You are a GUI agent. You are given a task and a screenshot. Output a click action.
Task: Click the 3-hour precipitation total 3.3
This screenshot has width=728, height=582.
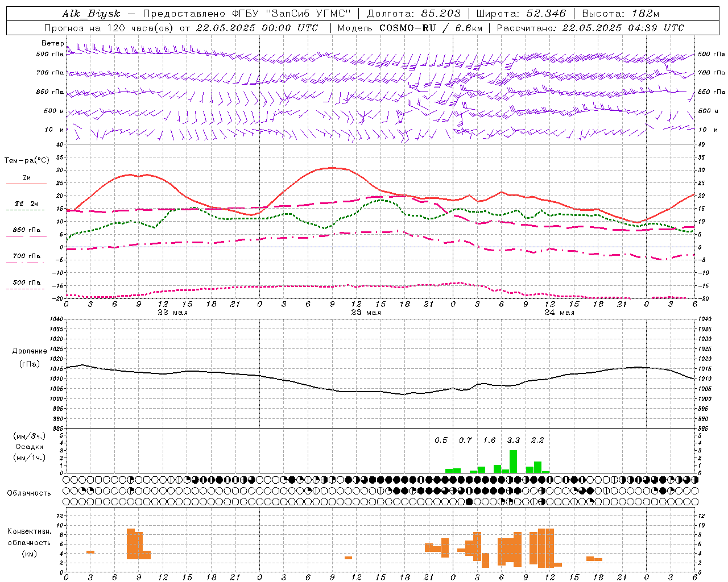pyautogui.click(x=514, y=440)
